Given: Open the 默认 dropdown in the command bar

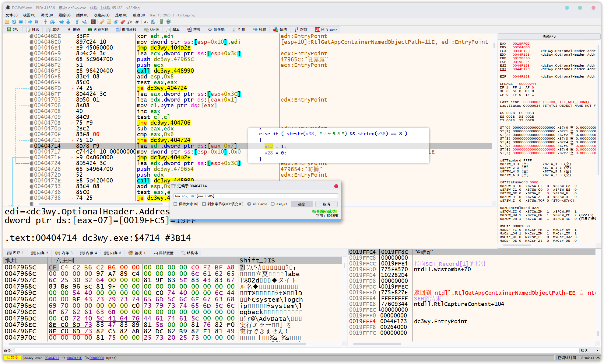Looking at the screenshot, I should [589, 351].
